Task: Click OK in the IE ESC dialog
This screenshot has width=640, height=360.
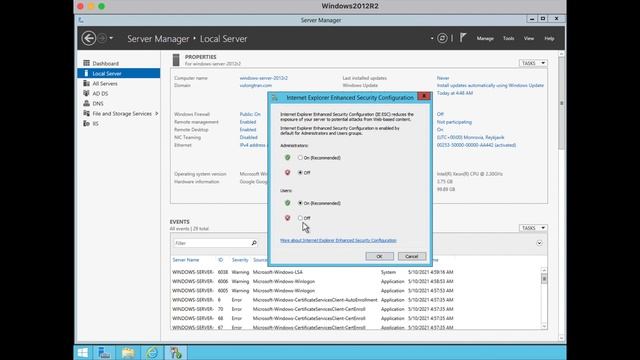Action: pyautogui.click(x=379, y=256)
